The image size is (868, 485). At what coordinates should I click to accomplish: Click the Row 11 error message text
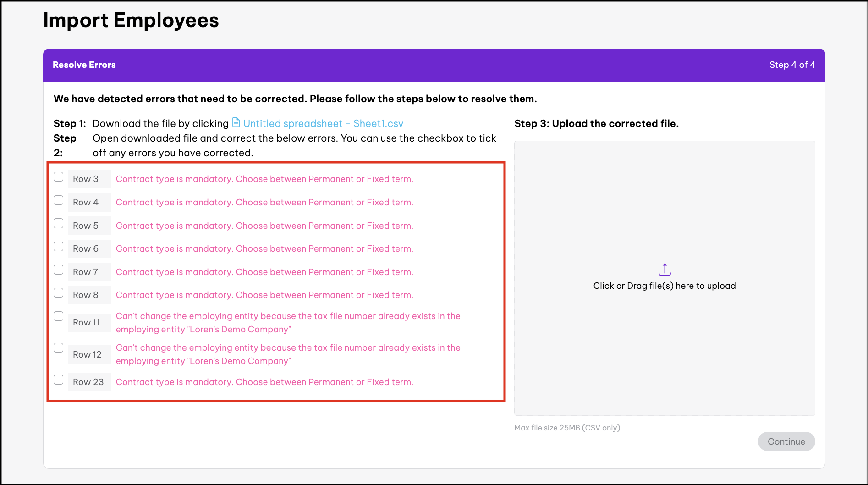tap(288, 323)
